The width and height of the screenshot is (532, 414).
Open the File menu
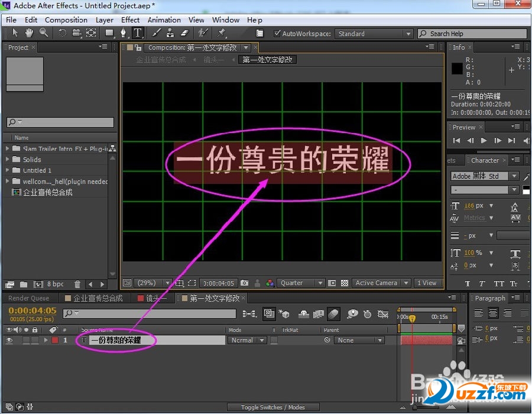coord(11,20)
